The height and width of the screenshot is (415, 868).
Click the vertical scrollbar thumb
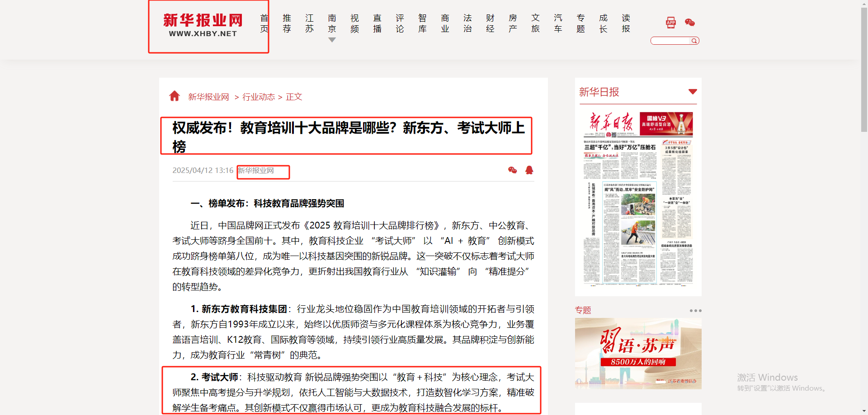point(864,68)
